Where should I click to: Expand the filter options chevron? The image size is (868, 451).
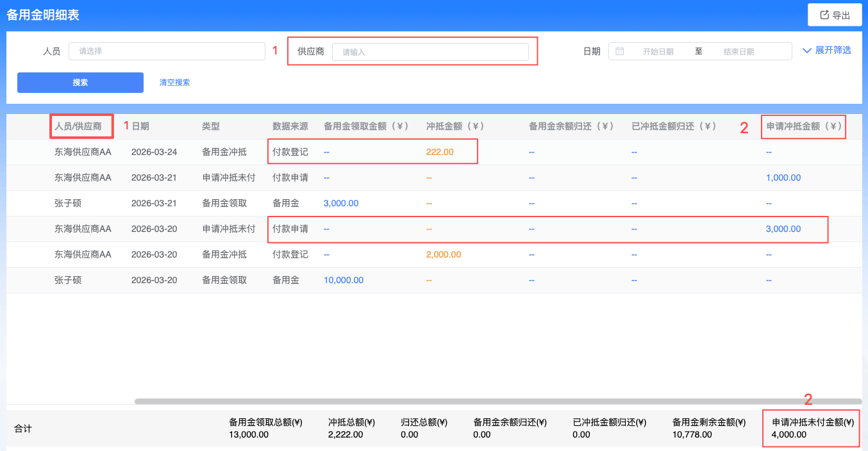click(807, 51)
